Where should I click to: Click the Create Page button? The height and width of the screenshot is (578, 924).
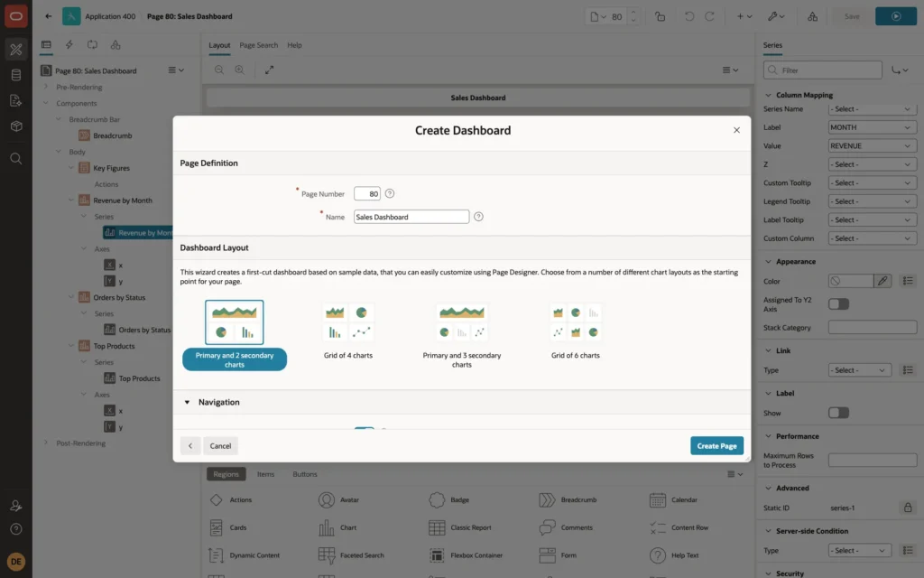pos(716,446)
